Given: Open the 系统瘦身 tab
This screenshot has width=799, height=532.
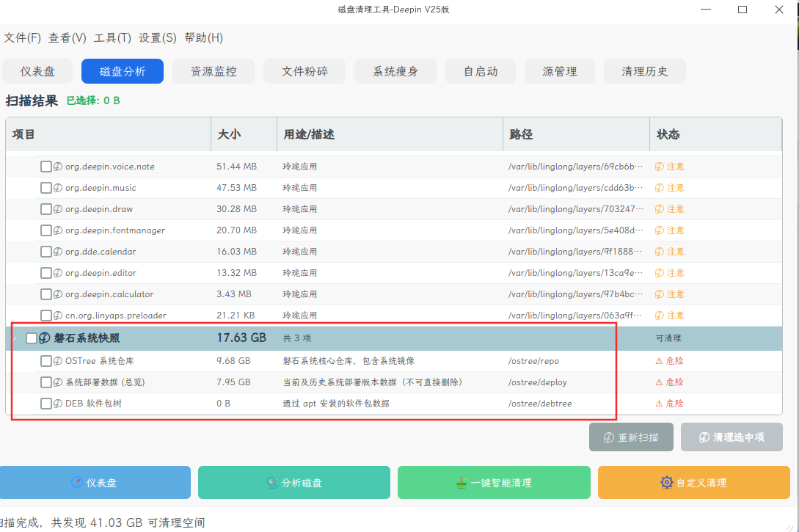Looking at the screenshot, I should click(x=395, y=71).
